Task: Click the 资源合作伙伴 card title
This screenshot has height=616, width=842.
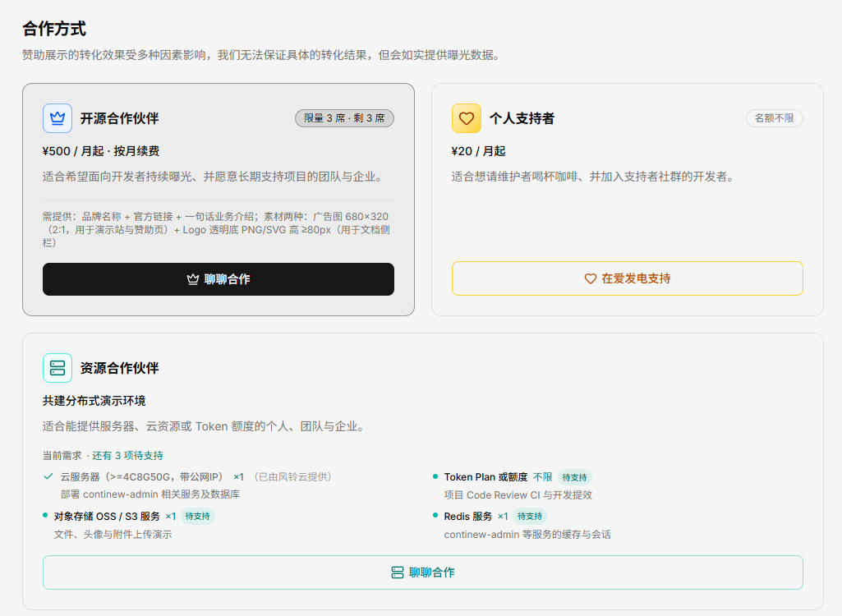Action: pos(119,368)
